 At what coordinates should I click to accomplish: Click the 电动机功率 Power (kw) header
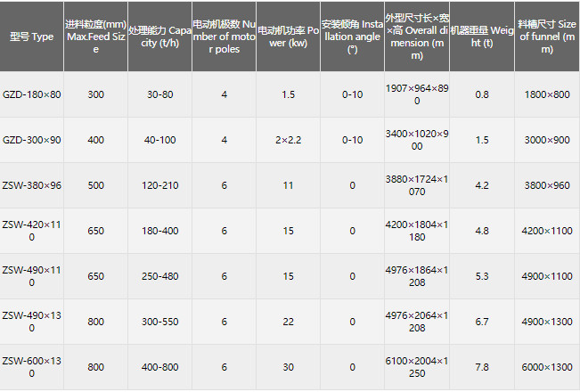tap(288, 37)
